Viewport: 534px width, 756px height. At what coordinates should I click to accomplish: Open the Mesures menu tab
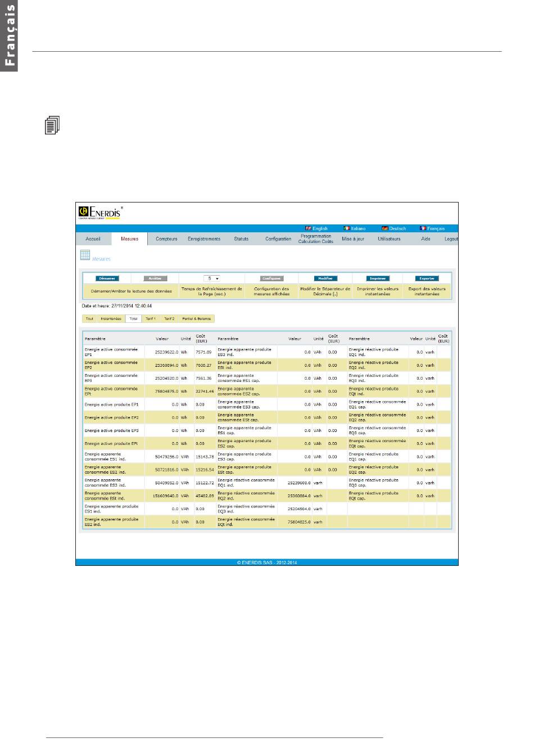click(x=129, y=239)
